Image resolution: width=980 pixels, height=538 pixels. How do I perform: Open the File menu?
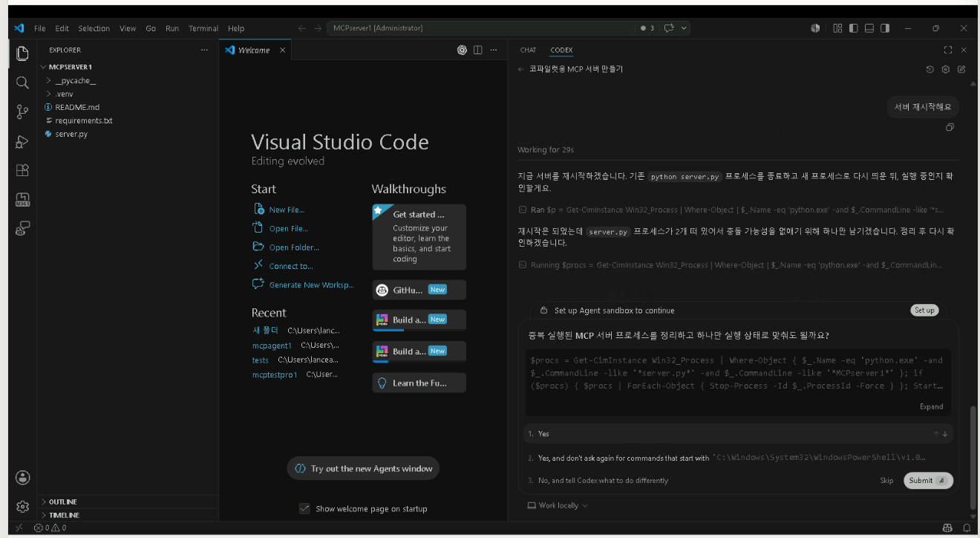click(x=40, y=28)
